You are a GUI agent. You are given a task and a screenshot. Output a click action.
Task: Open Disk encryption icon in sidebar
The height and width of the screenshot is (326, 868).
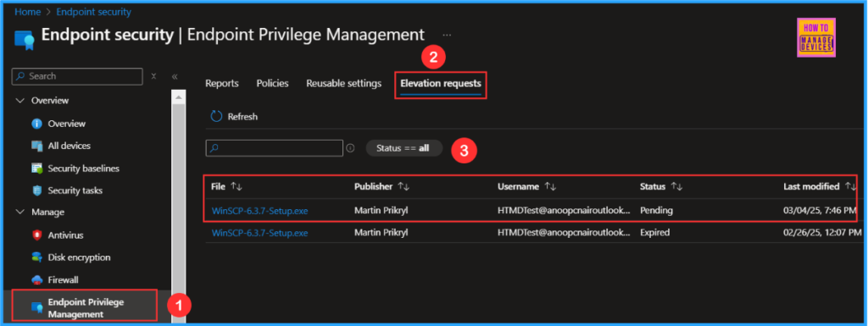[37, 257]
